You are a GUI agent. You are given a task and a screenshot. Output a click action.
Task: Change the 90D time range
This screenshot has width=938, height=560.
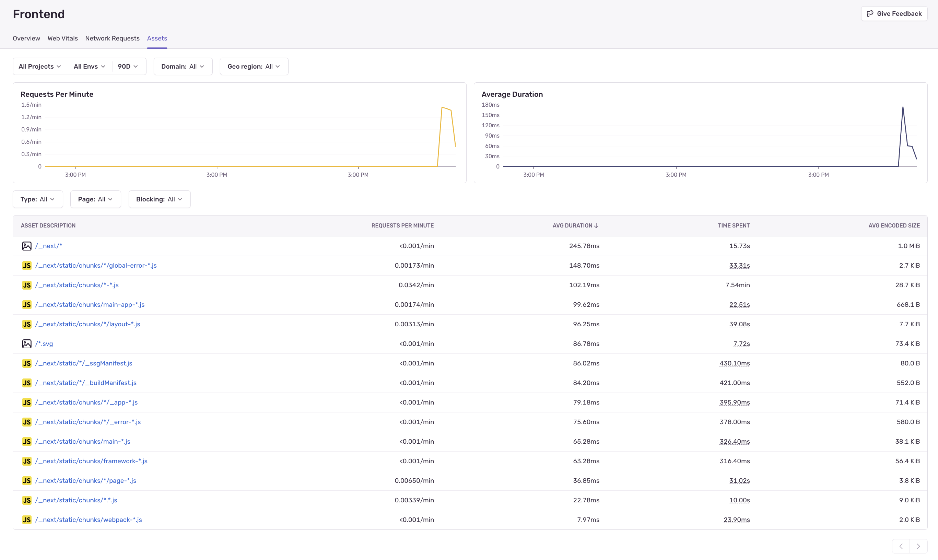(128, 67)
